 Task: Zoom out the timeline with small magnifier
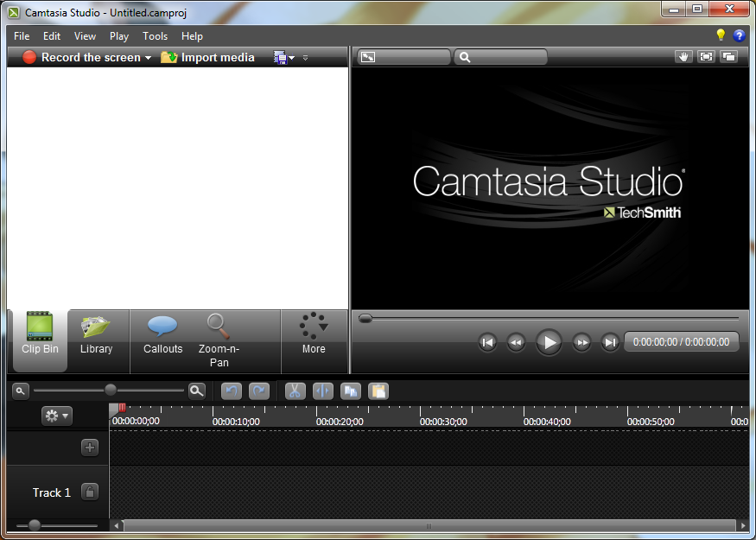[20, 391]
